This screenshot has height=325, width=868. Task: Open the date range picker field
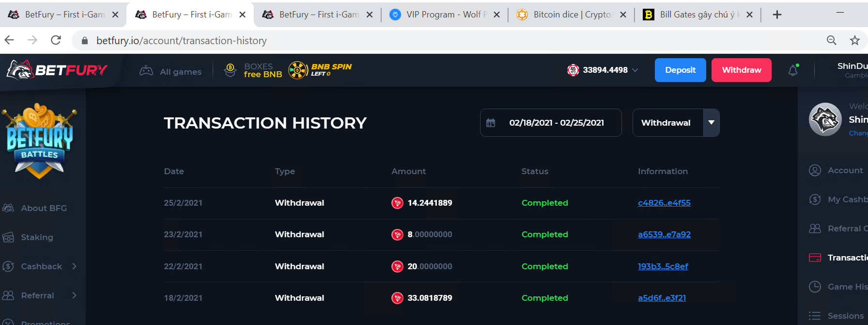click(x=551, y=123)
